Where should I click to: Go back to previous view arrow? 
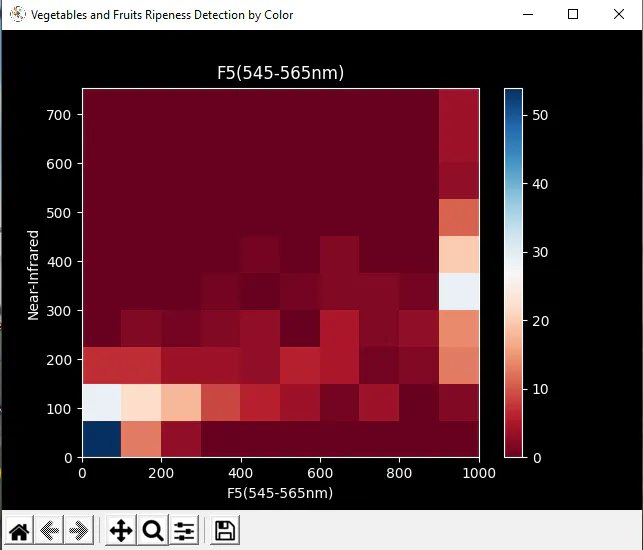pos(49,531)
